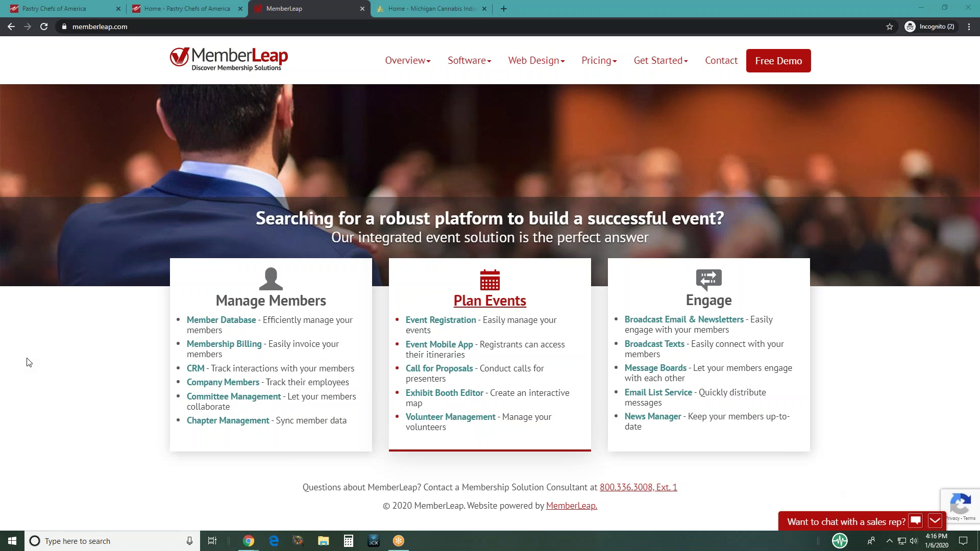Click the reCAPTCHA badge
This screenshot has width=980, height=551.
pyautogui.click(x=960, y=506)
